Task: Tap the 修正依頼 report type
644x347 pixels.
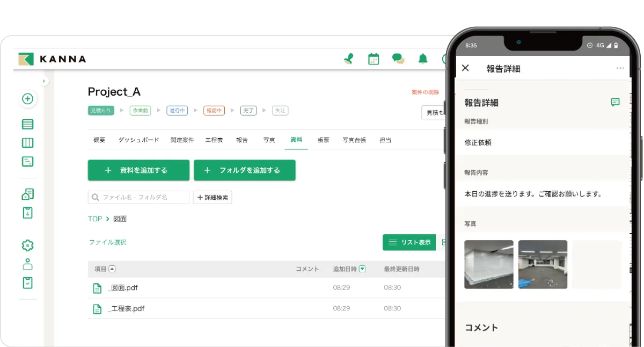Action: point(478,142)
